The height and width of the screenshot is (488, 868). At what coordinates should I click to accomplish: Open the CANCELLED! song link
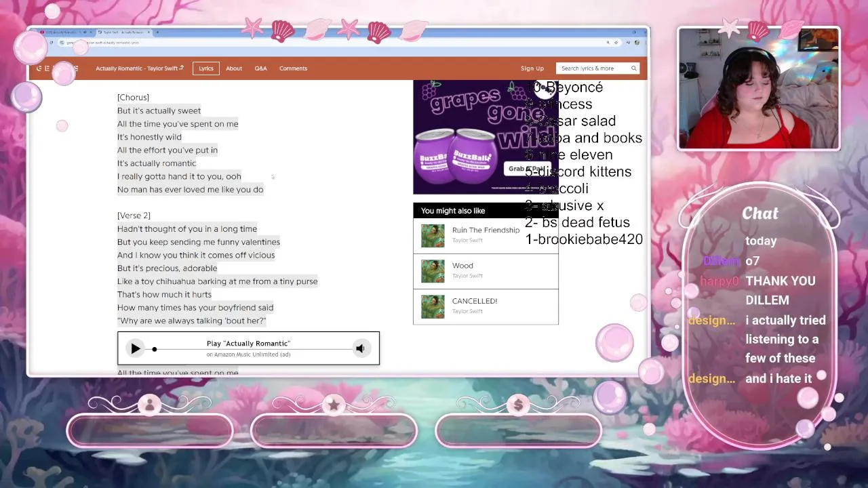[x=475, y=301]
